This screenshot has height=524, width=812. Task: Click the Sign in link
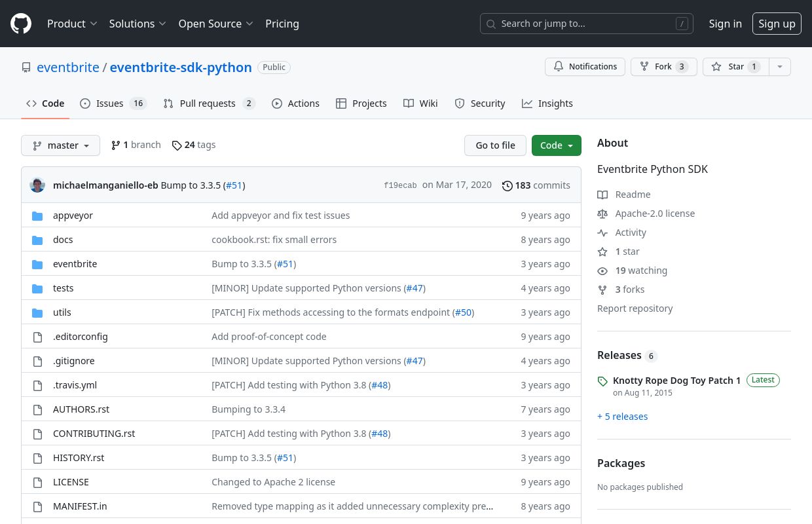click(x=726, y=24)
